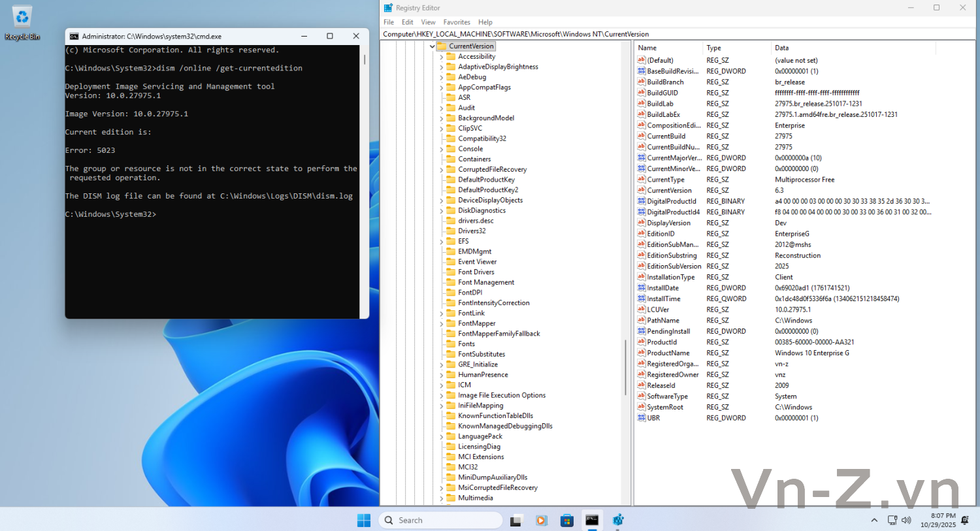Image resolution: width=980 pixels, height=531 pixels.
Task: Open the Favorites menu in Registry Editor
Action: 456,22
